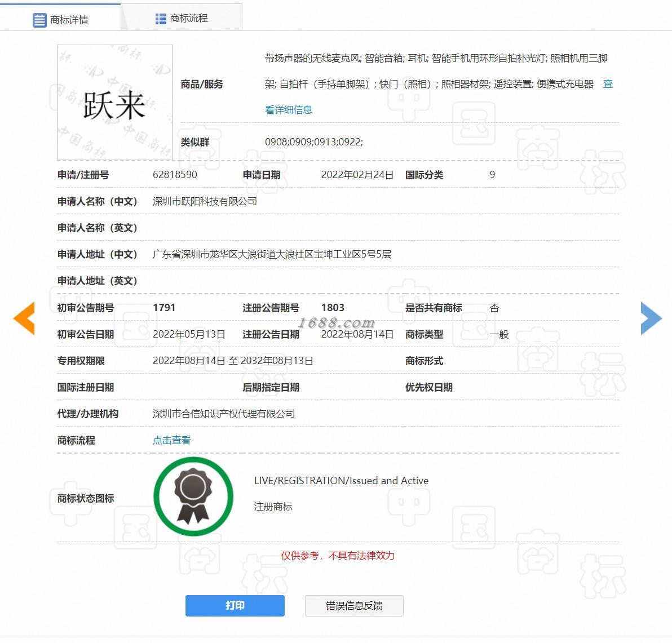The height and width of the screenshot is (643, 672).
Task: Select the 注册商标 status text
Action: pyautogui.click(x=273, y=507)
